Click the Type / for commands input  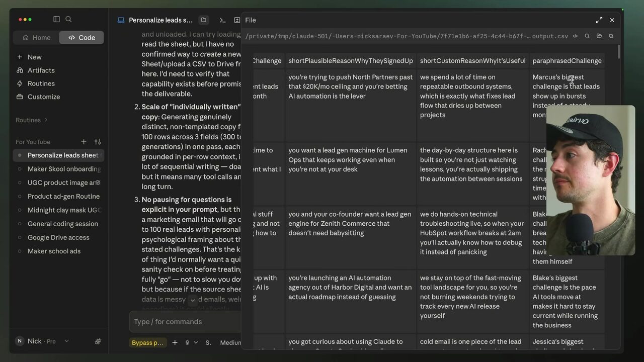(185, 322)
